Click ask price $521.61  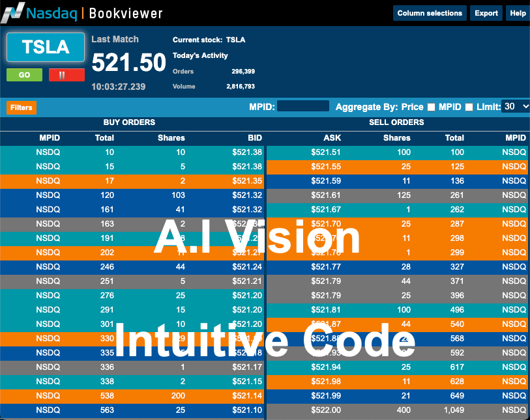point(326,195)
